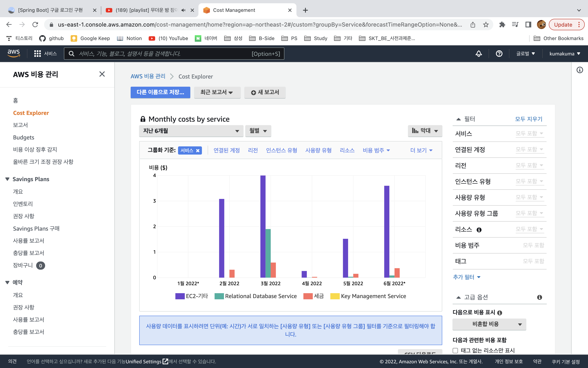The image size is (588, 368).
Task: Open the 티스토리 bookmark
Action: pyautogui.click(x=19, y=38)
